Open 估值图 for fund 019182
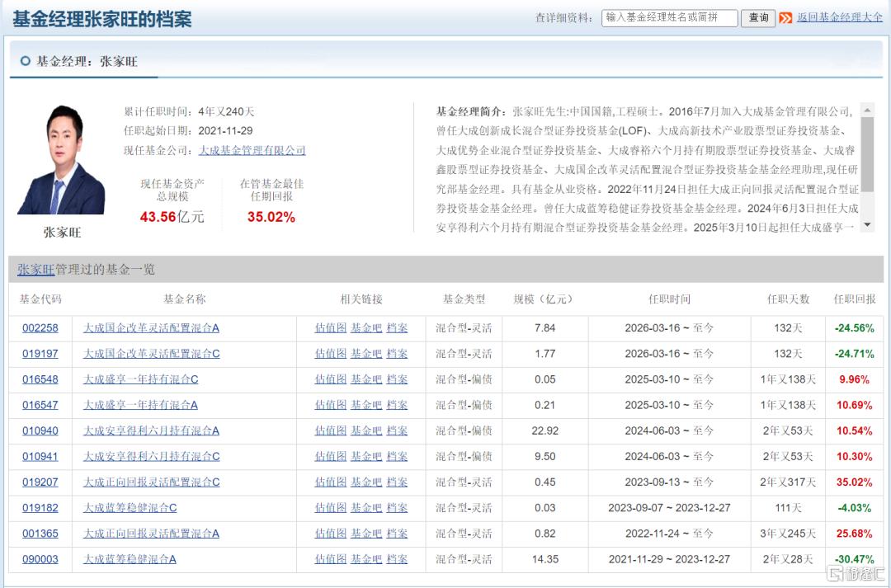This screenshot has width=891, height=588. 331,508
